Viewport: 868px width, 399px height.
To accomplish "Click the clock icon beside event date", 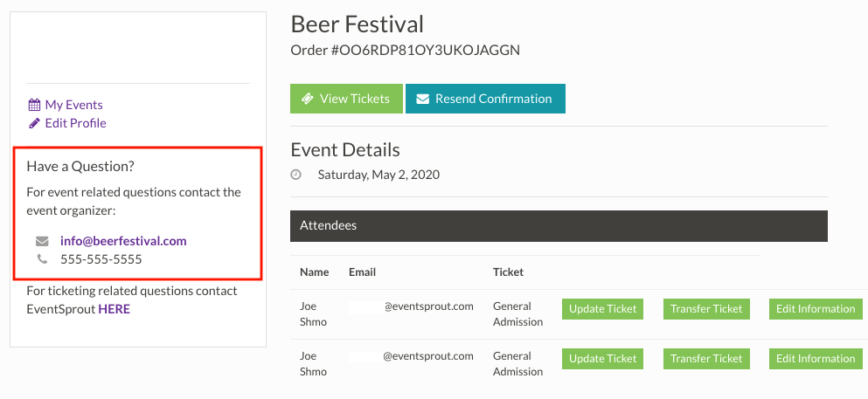I will point(296,175).
